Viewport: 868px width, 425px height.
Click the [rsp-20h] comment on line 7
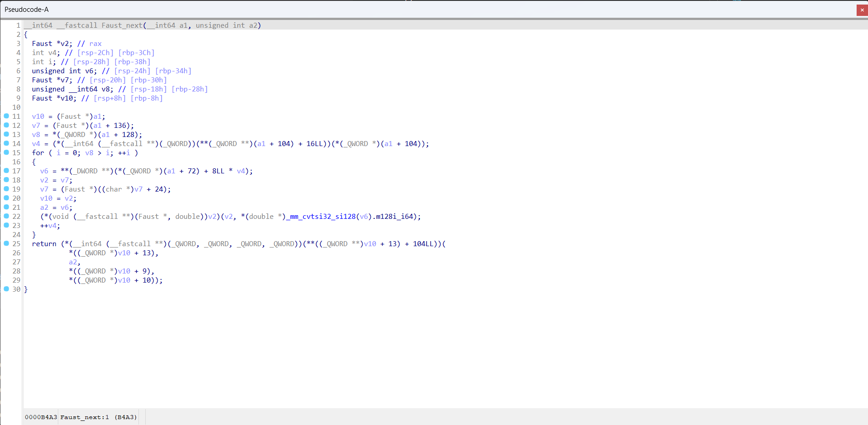click(107, 80)
